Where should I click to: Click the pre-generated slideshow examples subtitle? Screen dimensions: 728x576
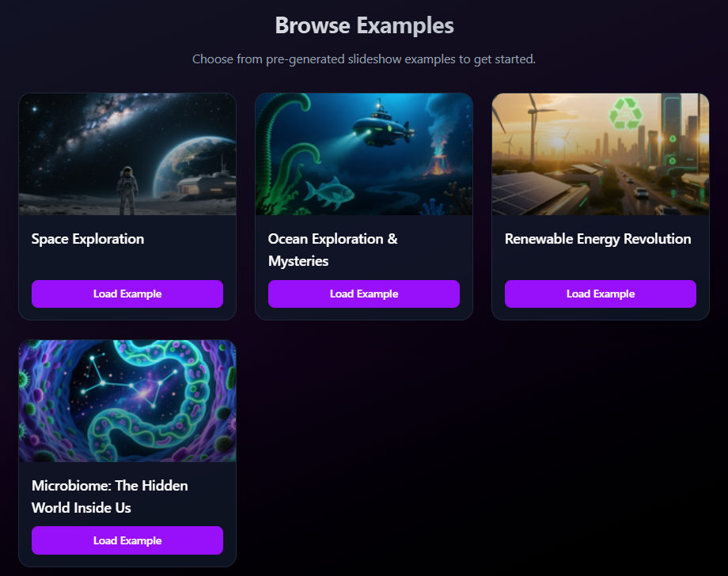(364, 59)
